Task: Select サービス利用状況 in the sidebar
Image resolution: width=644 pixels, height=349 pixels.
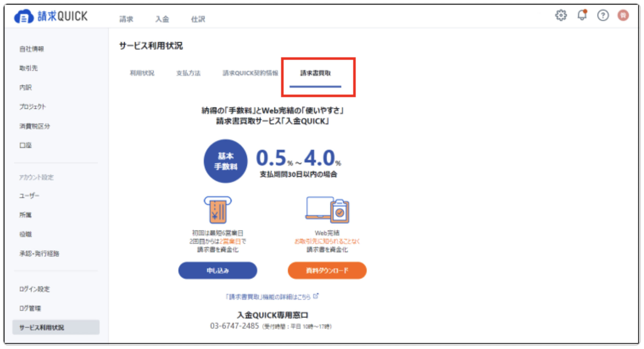Action: tap(56, 327)
